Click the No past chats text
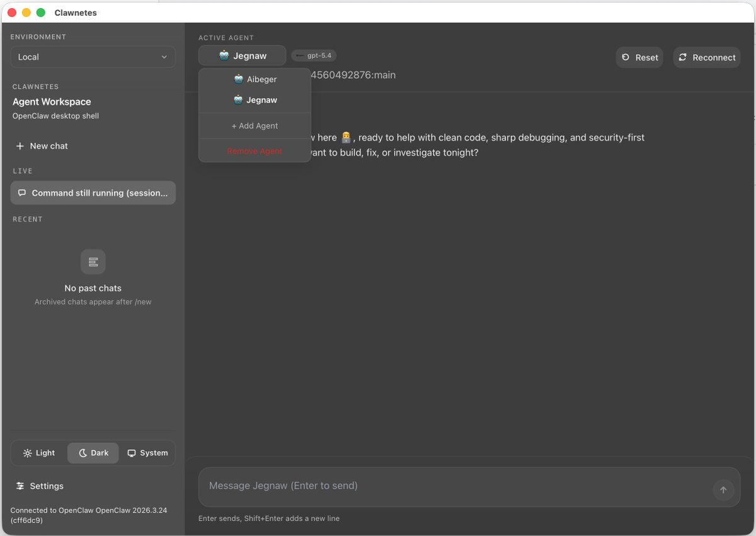The width and height of the screenshot is (756, 536). (93, 288)
